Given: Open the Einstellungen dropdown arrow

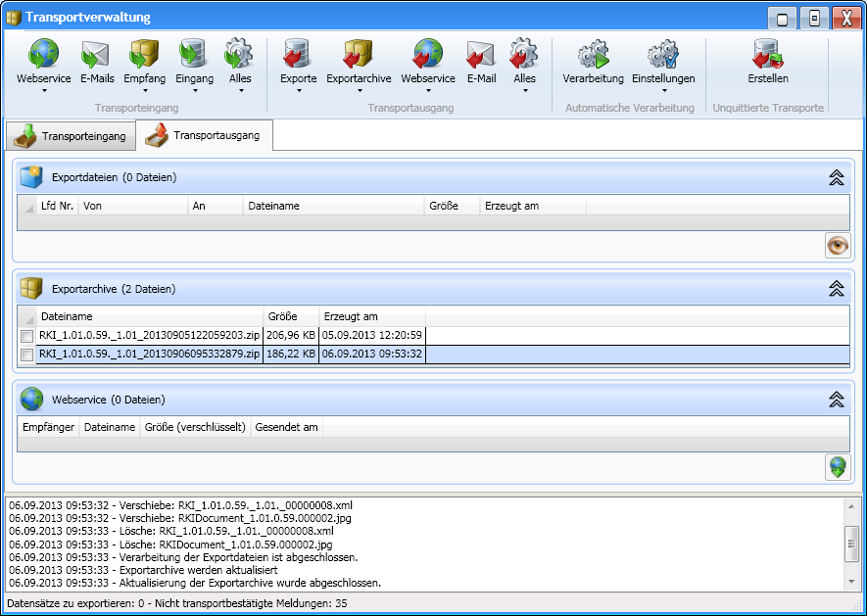Looking at the screenshot, I should click(663, 92).
